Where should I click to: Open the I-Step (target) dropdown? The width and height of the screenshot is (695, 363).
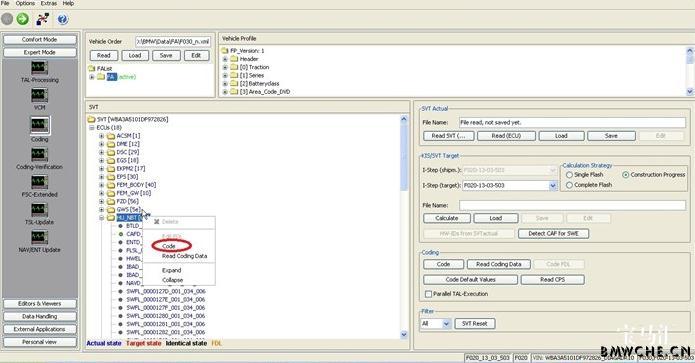click(x=553, y=185)
